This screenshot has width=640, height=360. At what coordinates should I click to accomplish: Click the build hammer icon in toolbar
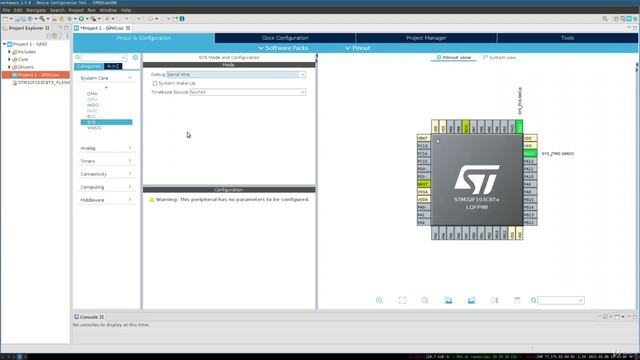pos(42,19)
